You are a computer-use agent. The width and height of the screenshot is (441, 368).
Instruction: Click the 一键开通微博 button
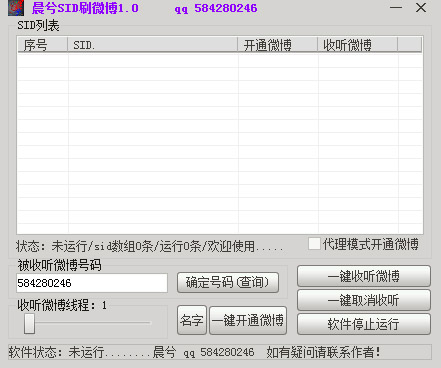click(248, 320)
